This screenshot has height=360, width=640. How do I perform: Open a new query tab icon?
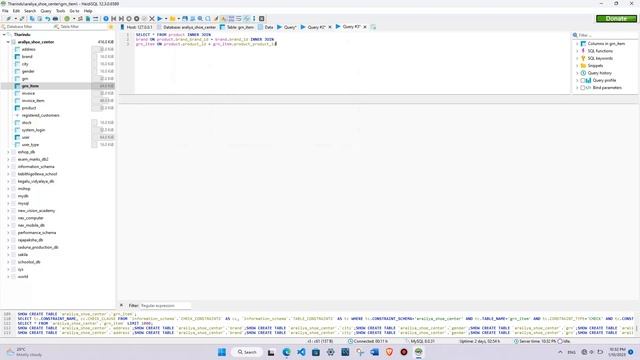(x=373, y=27)
